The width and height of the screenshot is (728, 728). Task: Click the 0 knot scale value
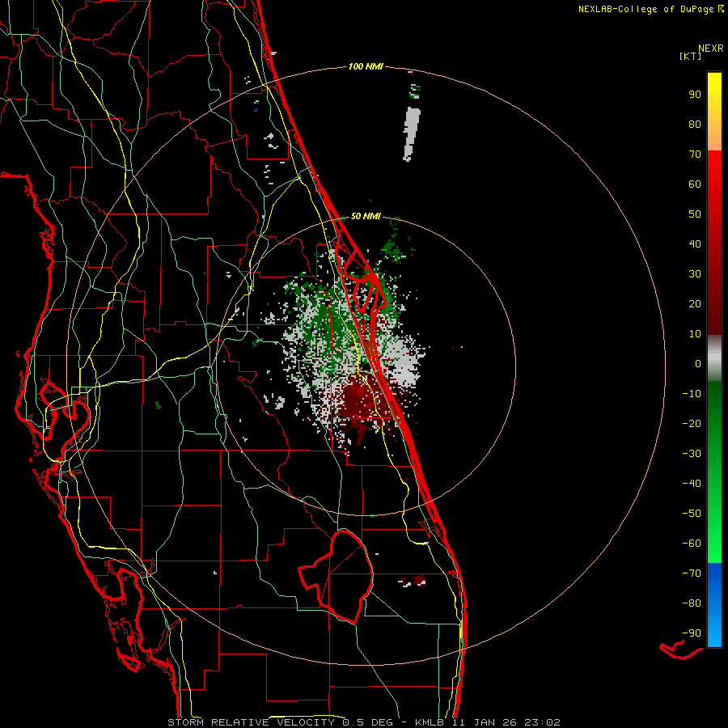click(698, 363)
